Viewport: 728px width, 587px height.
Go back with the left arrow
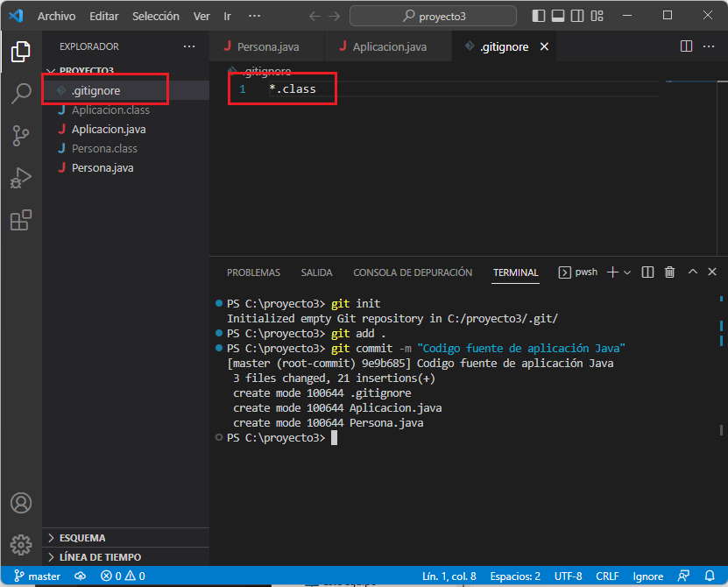point(315,17)
